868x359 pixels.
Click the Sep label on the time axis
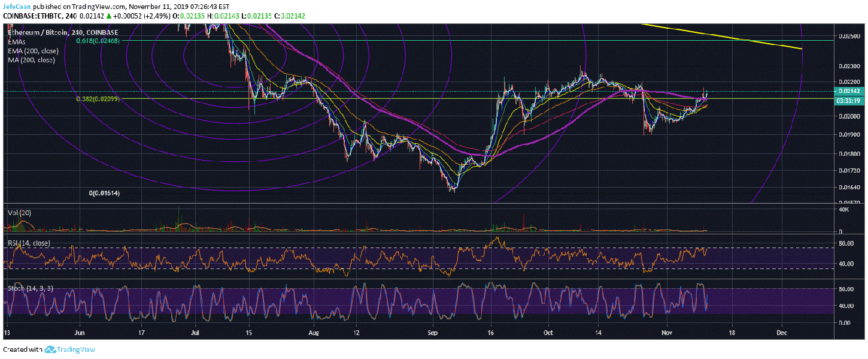tap(433, 331)
